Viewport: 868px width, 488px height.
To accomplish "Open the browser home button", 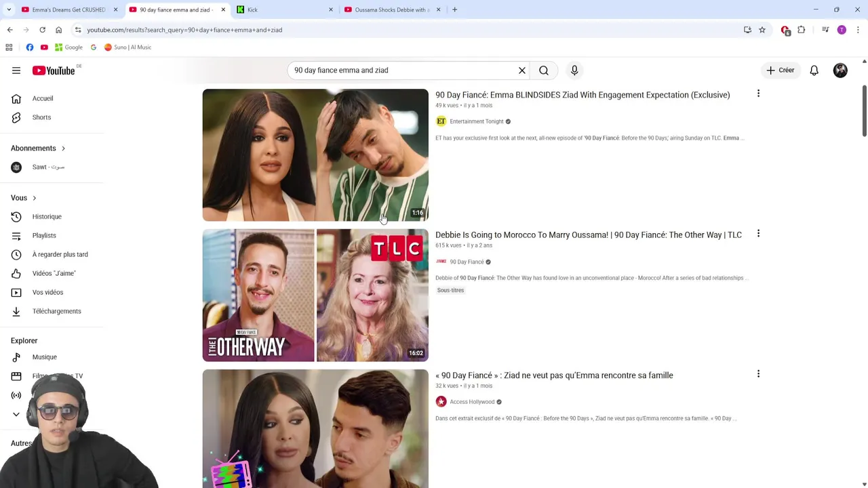I will (58, 30).
